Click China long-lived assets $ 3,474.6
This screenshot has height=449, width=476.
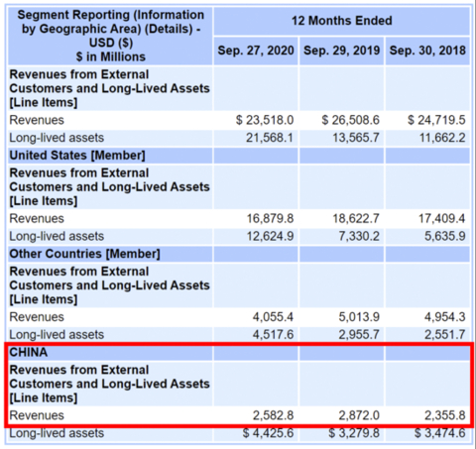tap(439, 433)
